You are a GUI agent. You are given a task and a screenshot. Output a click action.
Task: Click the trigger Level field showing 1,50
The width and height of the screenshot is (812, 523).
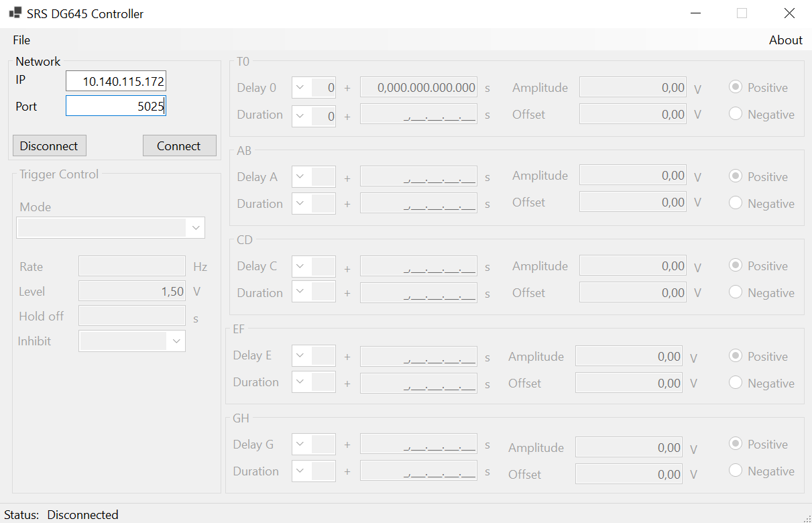pos(131,291)
